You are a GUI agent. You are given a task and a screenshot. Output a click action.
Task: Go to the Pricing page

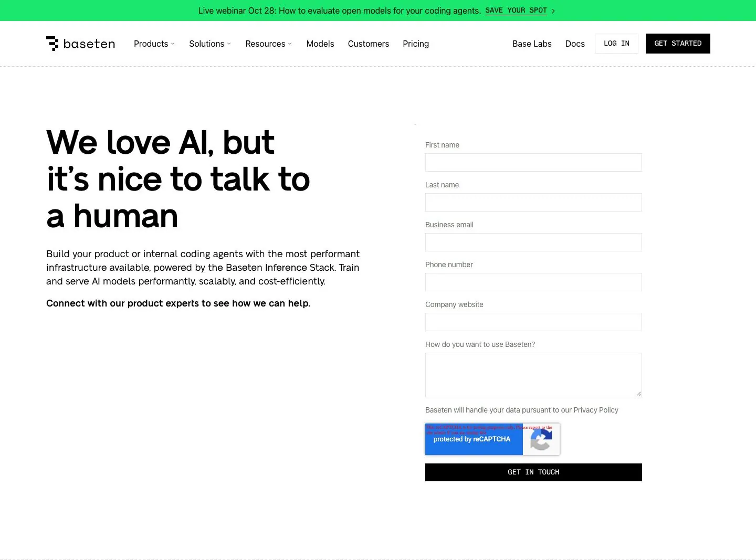coord(416,44)
